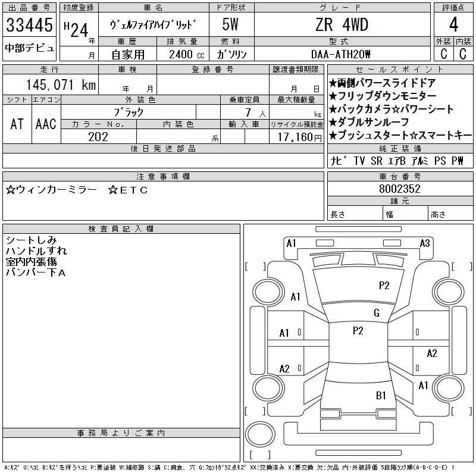Click the 幅 dimension field
The image size is (476, 476).
pyautogui.click(x=405, y=214)
